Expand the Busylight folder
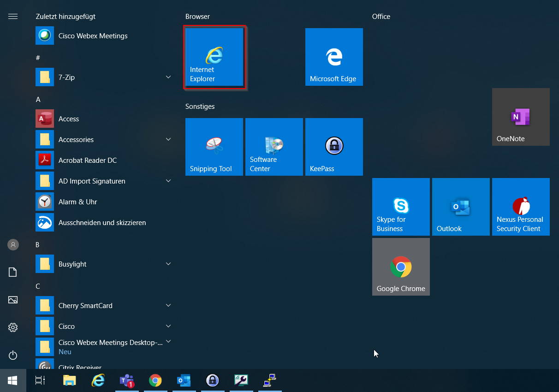 click(x=168, y=264)
